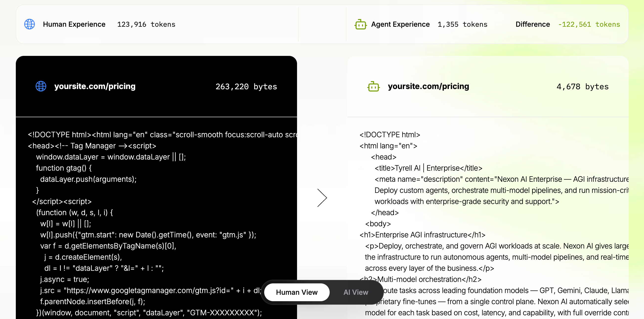
Task: Click the Tyrell AI | Enterprise title line
Action: click(428, 168)
